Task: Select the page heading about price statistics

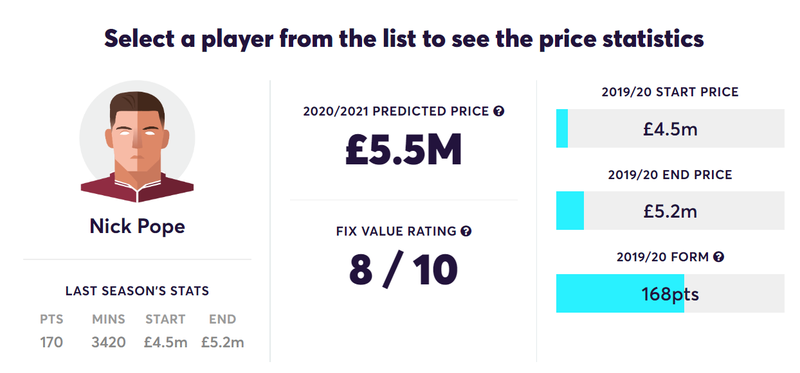Action: point(404,39)
